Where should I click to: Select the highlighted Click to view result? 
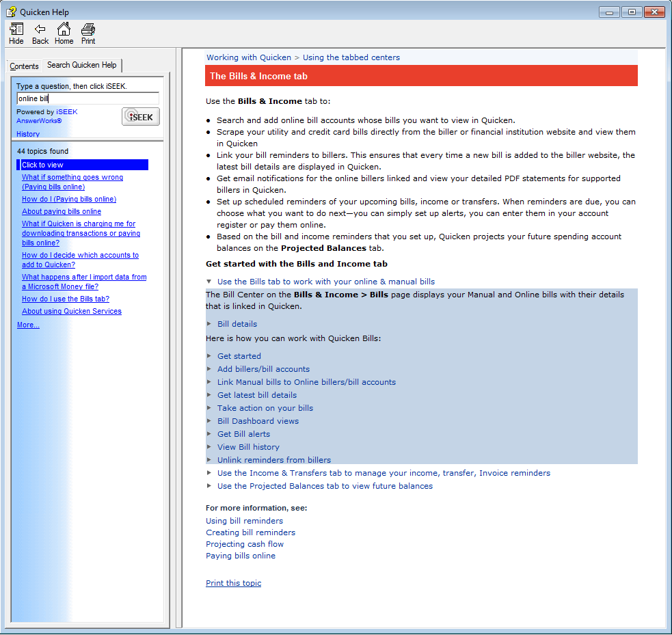[x=82, y=165]
